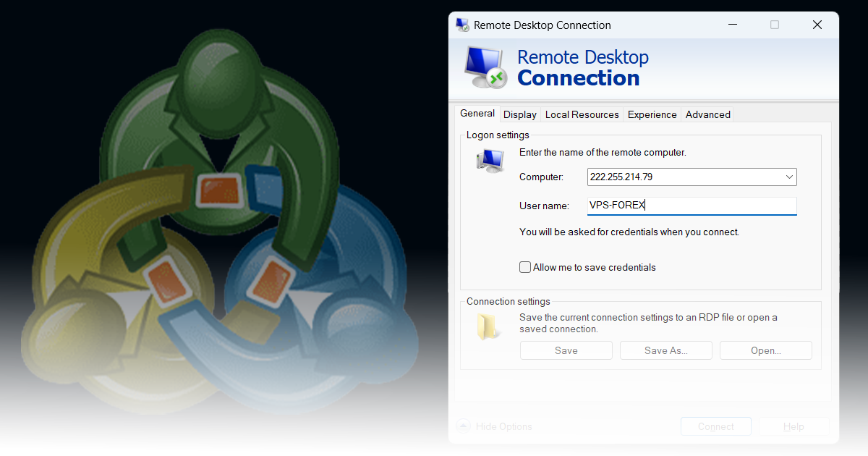The image size is (868, 456).
Task: Click the Remote Desktop title bar icon
Action: click(461, 25)
